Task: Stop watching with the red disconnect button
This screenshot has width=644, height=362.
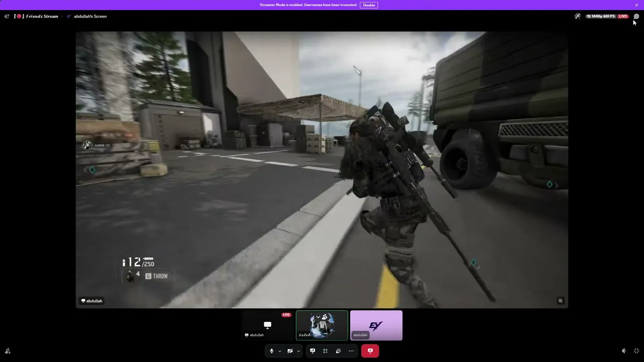Action: [x=370, y=351]
